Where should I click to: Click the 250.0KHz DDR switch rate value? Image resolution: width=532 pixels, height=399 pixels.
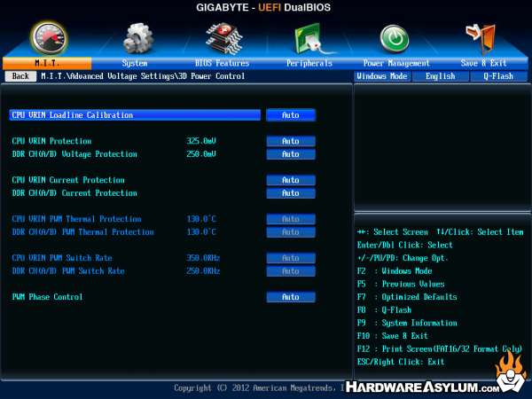[203, 271]
